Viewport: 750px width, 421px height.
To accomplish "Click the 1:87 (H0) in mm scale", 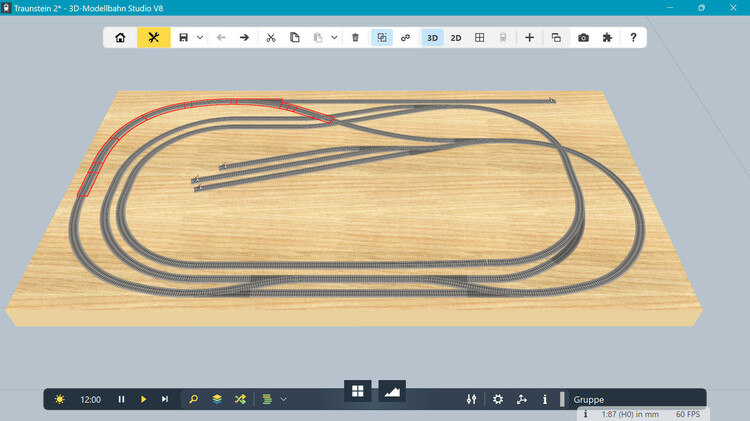I will click(x=630, y=414).
